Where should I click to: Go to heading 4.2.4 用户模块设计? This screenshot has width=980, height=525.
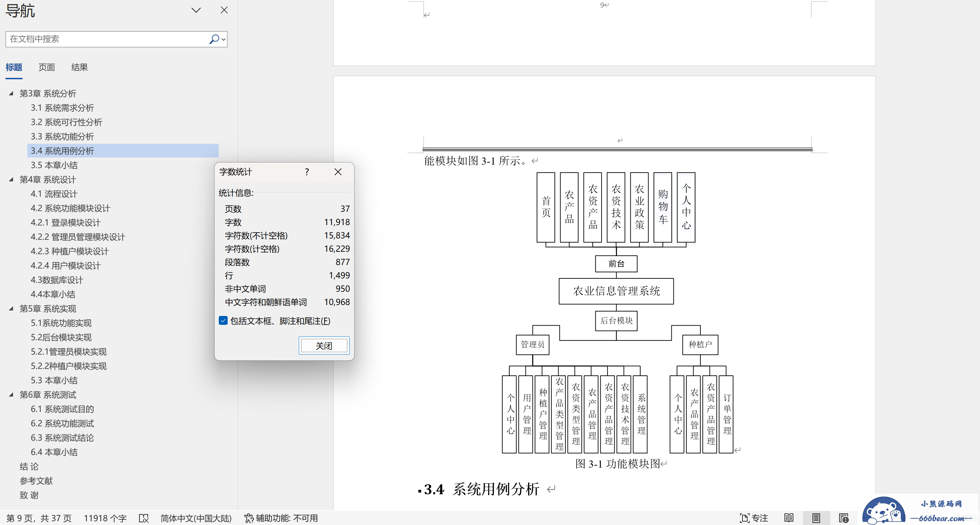(x=66, y=266)
